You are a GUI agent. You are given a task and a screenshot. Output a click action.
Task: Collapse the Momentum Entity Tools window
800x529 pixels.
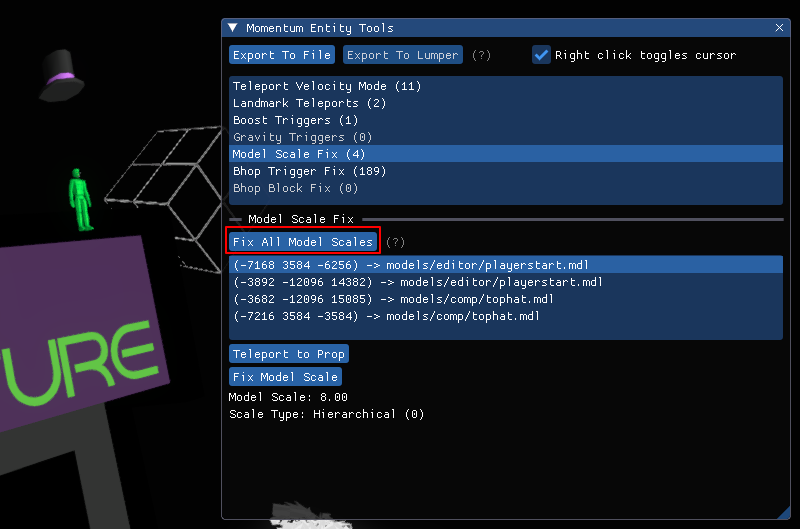tap(233, 28)
